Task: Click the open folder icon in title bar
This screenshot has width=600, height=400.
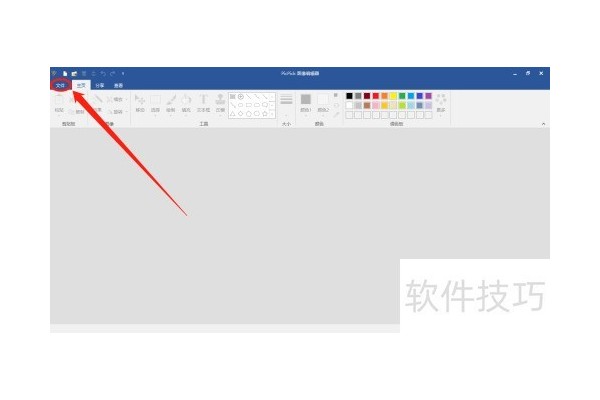Action: [x=74, y=73]
